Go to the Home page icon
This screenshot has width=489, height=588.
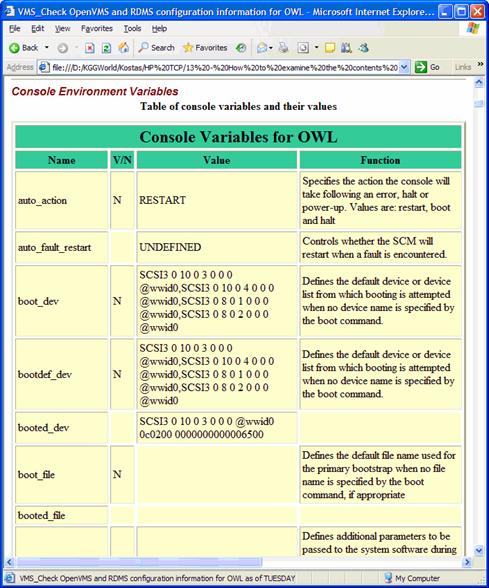pyautogui.click(x=123, y=48)
